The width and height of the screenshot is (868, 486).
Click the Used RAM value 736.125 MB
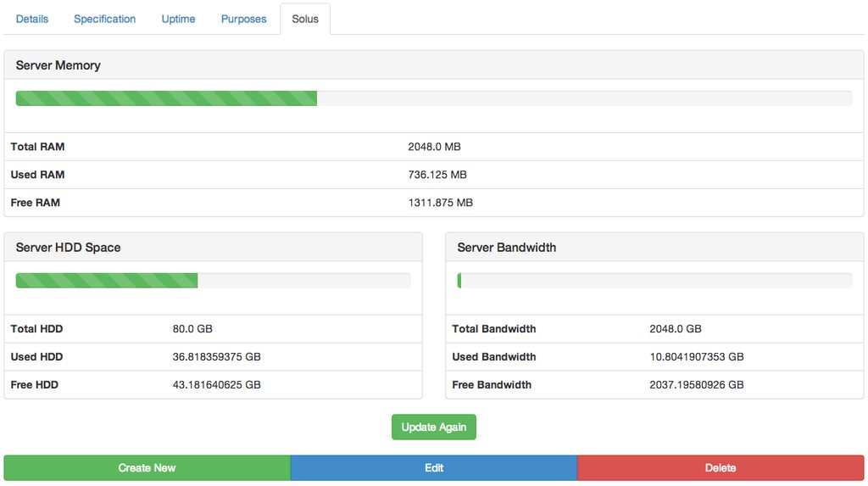pos(437,175)
